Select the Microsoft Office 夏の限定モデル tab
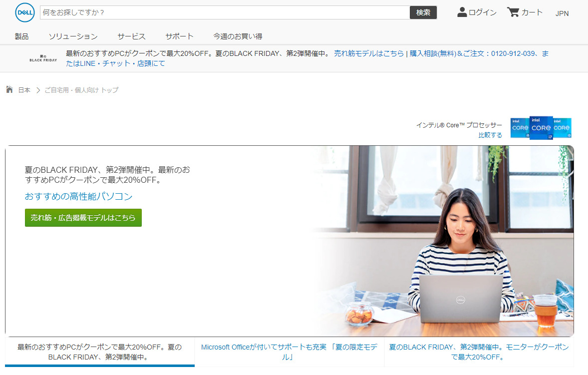588x375 pixels. (x=289, y=352)
